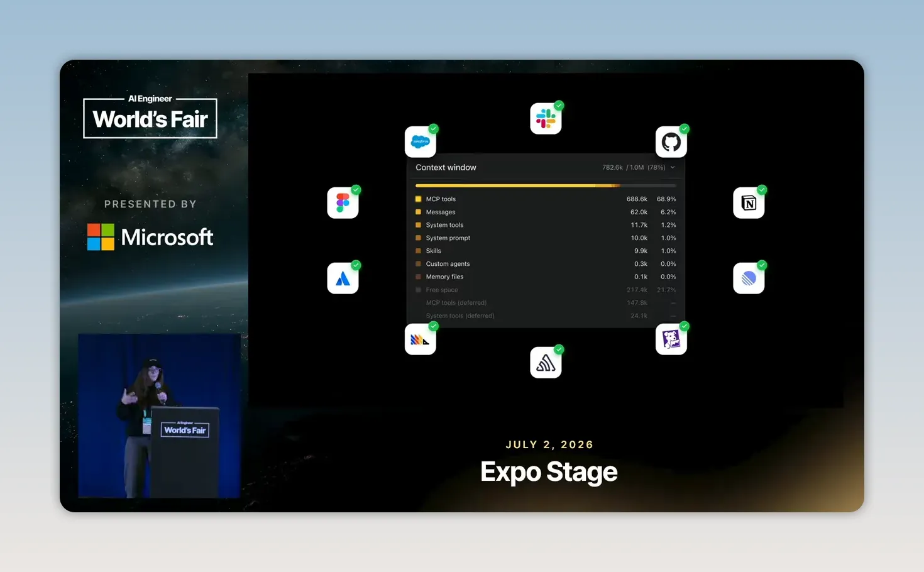Click the "System prompt" row label
The image size is (924, 572).
coord(448,238)
